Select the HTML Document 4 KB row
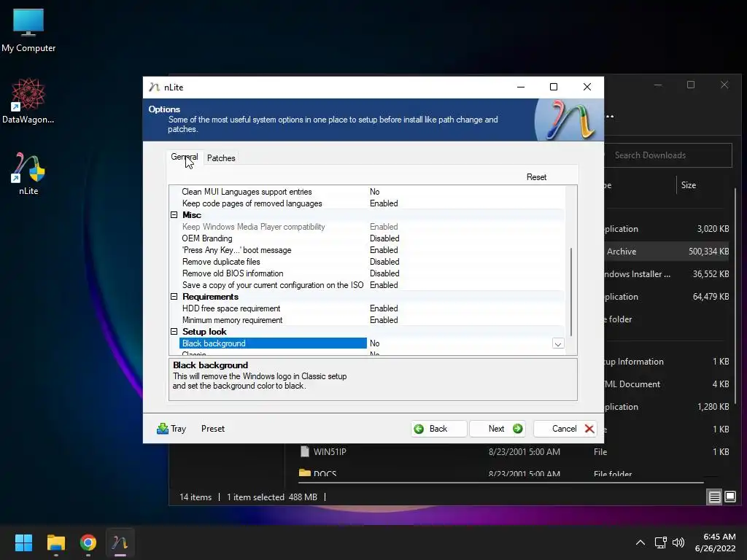The width and height of the screenshot is (747, 560). pyautogui.click(x=668, y=384)
